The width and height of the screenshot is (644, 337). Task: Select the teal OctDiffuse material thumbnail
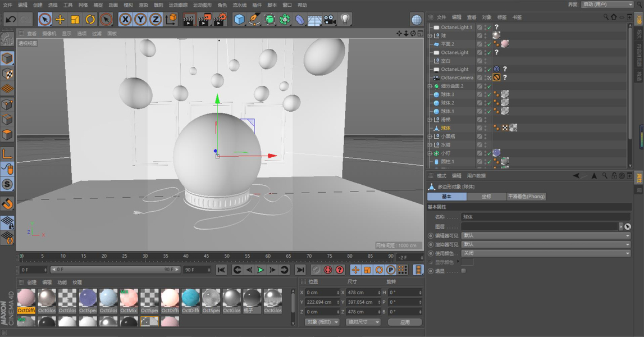pos(190,298)
